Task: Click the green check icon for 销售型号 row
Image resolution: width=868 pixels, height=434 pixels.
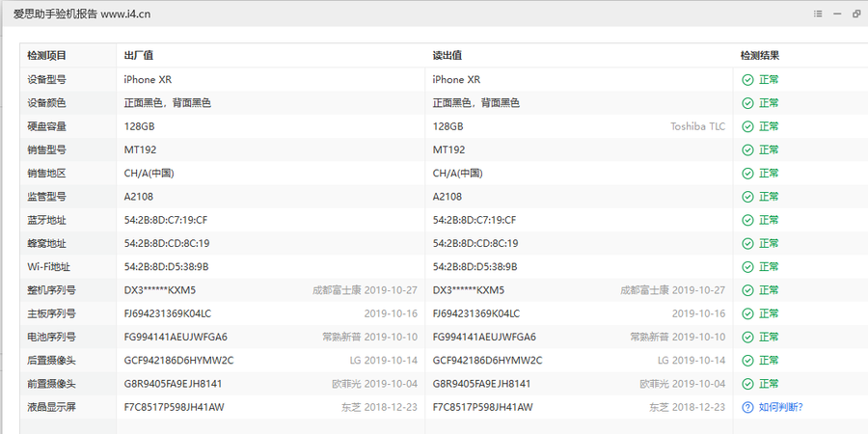Action: [x=747, y=150]
